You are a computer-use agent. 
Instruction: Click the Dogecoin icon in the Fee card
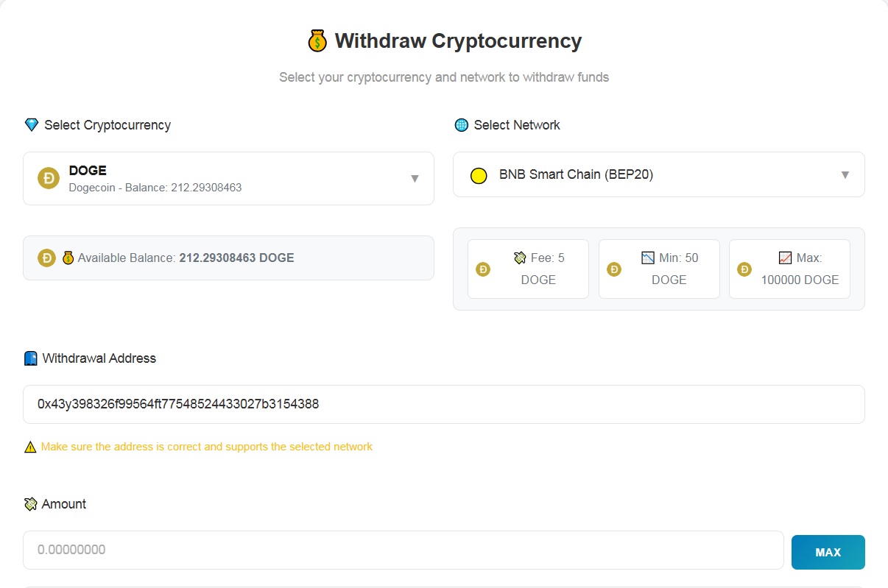point(483,269)
